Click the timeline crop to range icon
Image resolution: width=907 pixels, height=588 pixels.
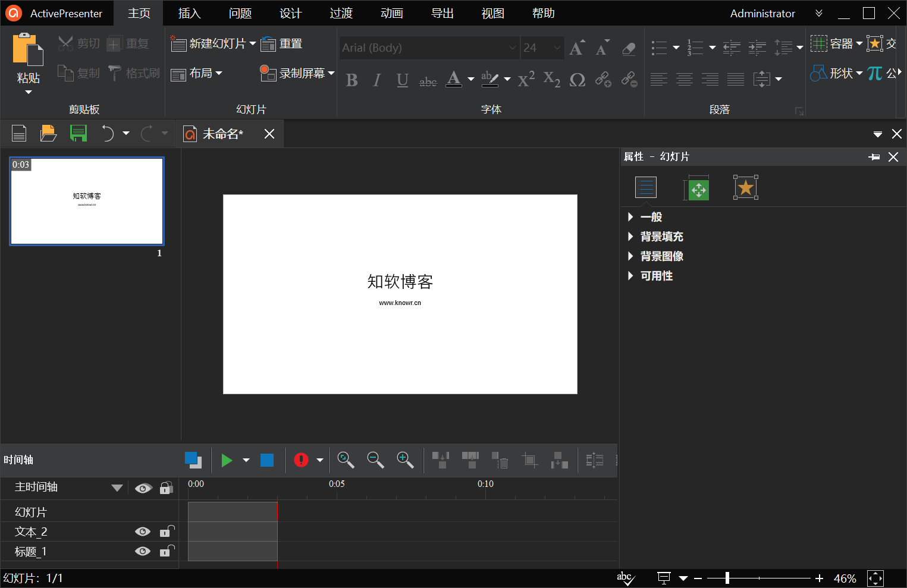pyautogui.click(x=529, y=460)
